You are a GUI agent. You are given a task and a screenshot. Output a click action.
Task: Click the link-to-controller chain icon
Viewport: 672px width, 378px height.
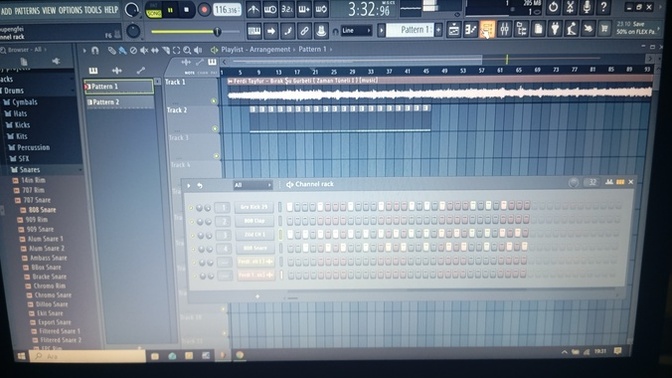[x=304, y=31]
